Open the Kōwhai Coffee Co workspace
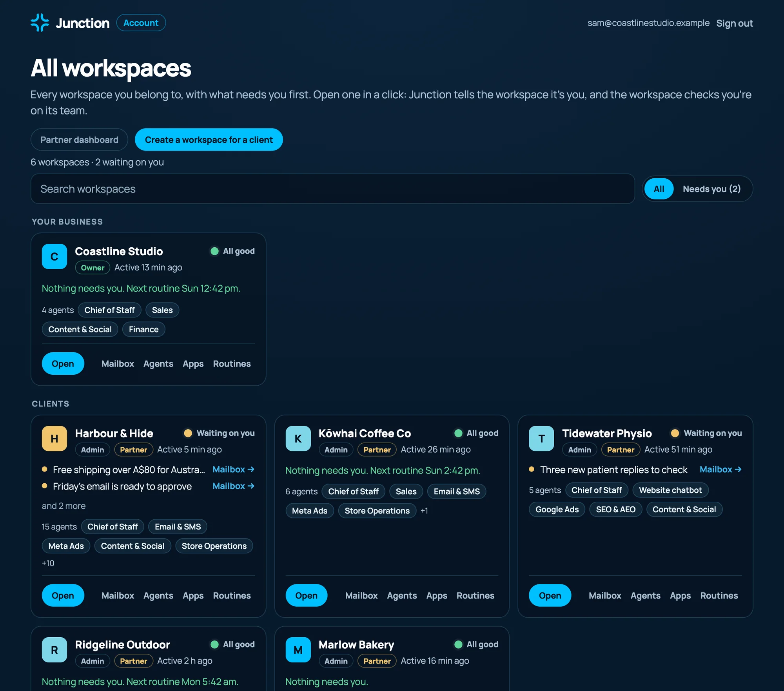Image resolution: width=784 pixels, height=691 pixels. [x=306, y=595]
